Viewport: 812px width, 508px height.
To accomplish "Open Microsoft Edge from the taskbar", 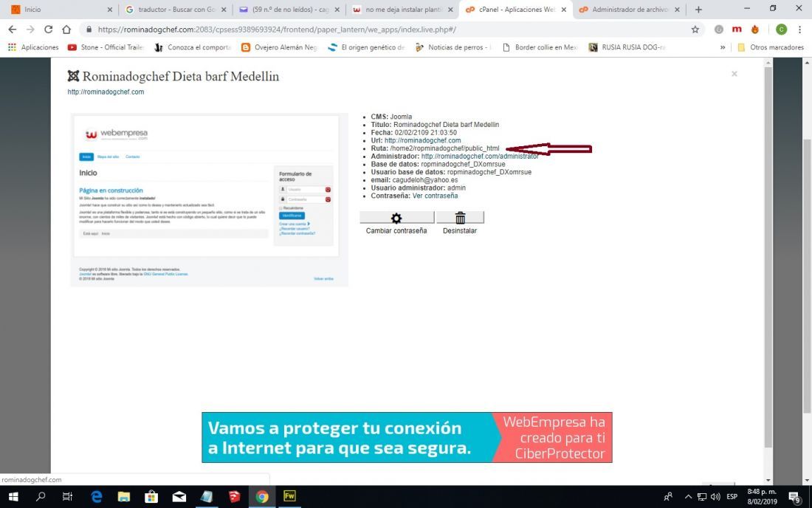I will (x=96, y=497).
